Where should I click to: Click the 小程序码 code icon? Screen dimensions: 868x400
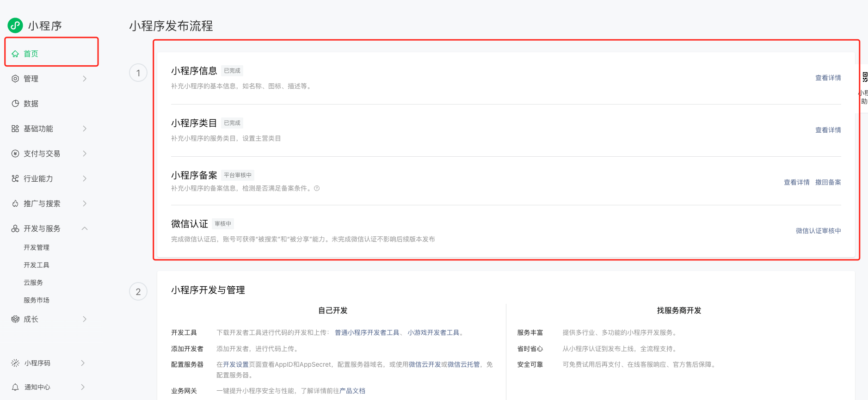click(x=15, y=363)
